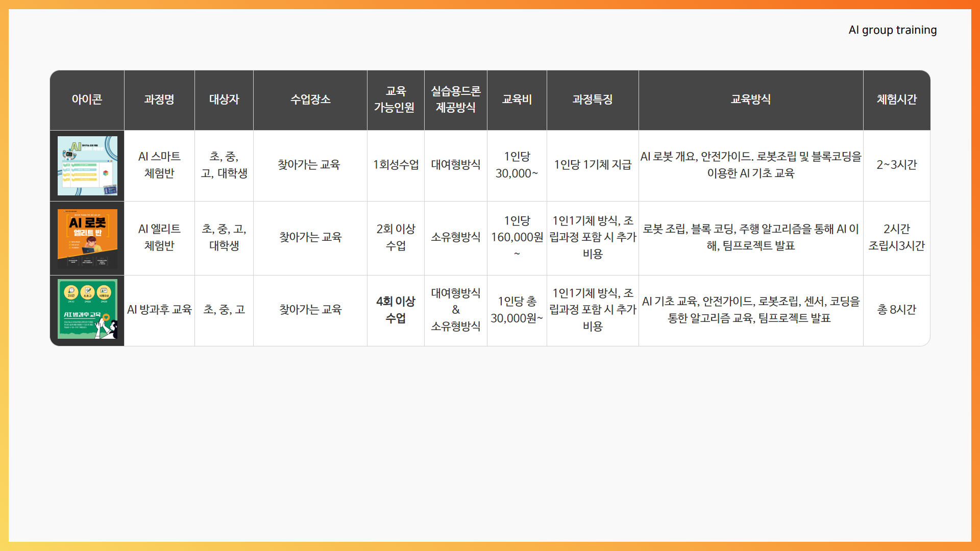Click the 'AI 스마트 체험반' course name cell
980x551 pixels.
[159, 165]
